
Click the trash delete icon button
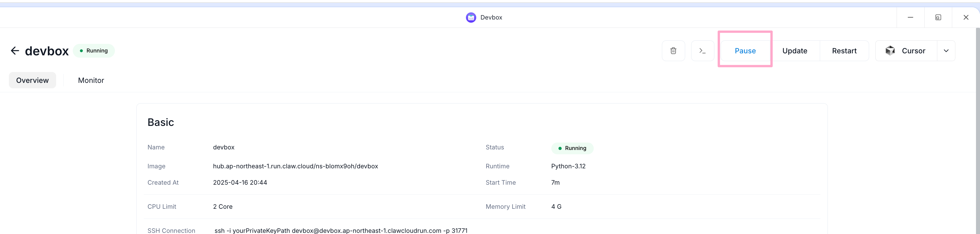click(x=673, y=50)
